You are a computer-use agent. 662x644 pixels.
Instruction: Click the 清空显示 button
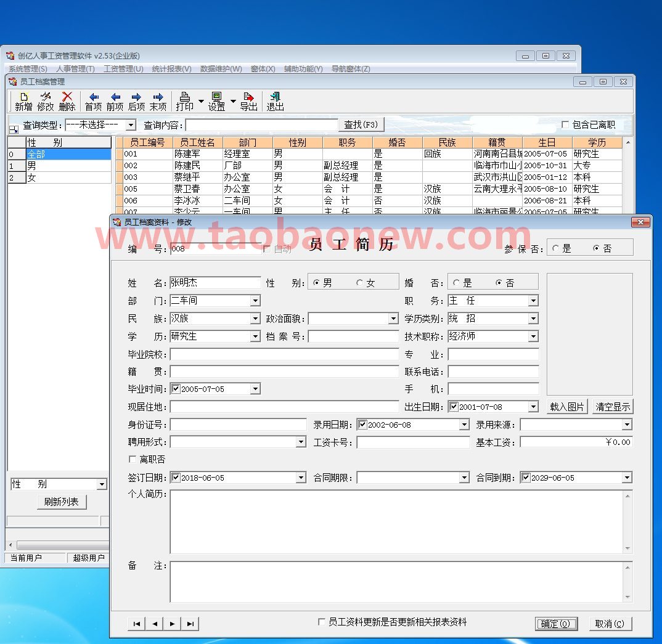point(613,407)
